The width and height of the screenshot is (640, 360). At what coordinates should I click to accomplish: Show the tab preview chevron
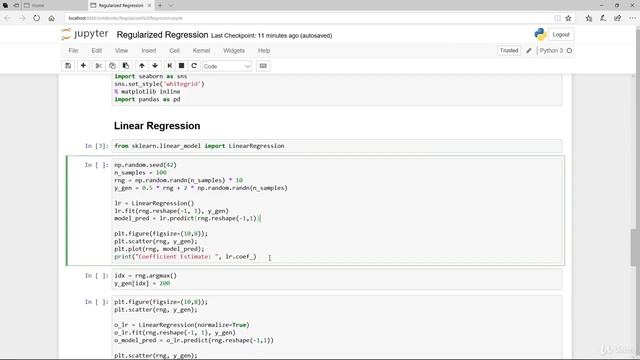(171, 5)
